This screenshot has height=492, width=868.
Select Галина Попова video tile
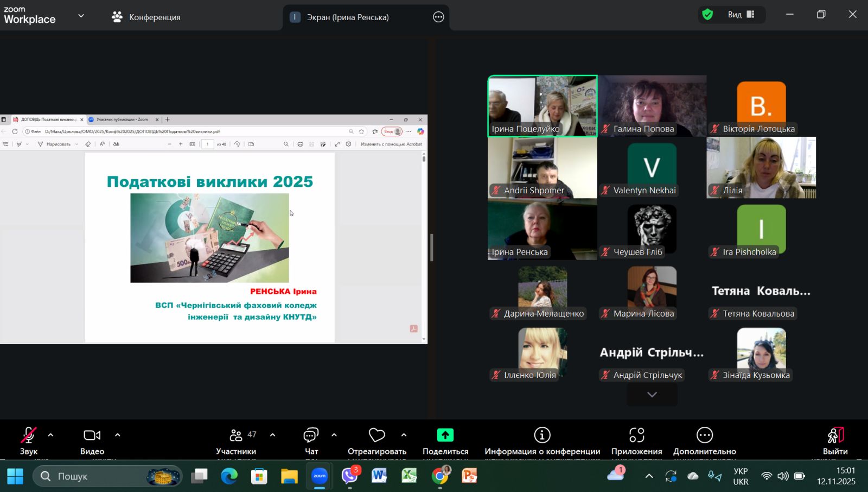pyautogui.click(x=652, y=105)
